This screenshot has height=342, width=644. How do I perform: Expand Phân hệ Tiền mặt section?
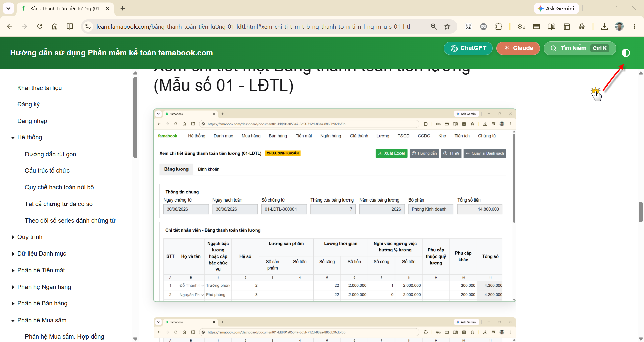[13, 271]
